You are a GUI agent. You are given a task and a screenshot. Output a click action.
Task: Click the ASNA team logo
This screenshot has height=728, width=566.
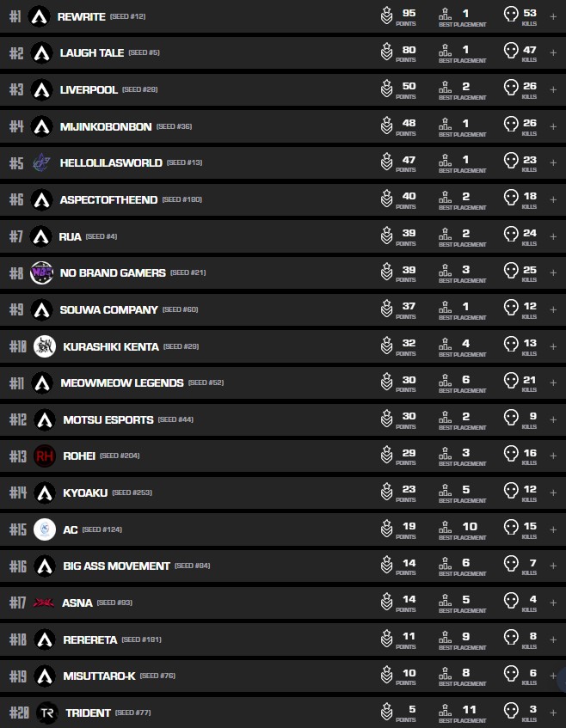[x=43, y=603]
